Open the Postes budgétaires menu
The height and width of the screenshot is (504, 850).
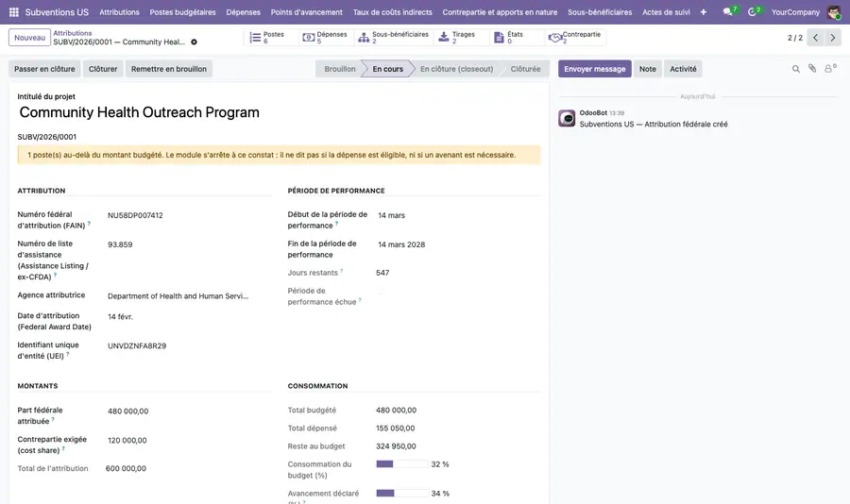(182, 12)
